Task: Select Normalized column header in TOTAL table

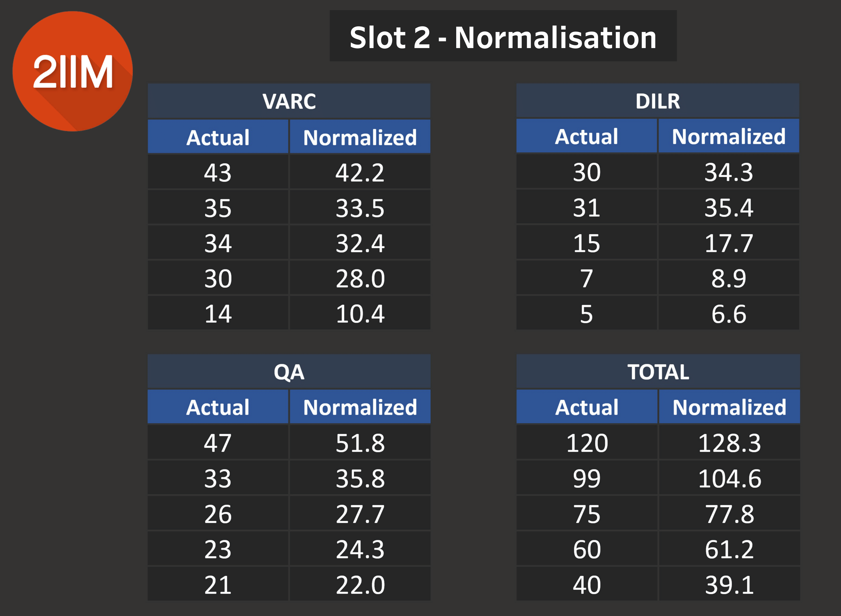Action: pos(729,407)
